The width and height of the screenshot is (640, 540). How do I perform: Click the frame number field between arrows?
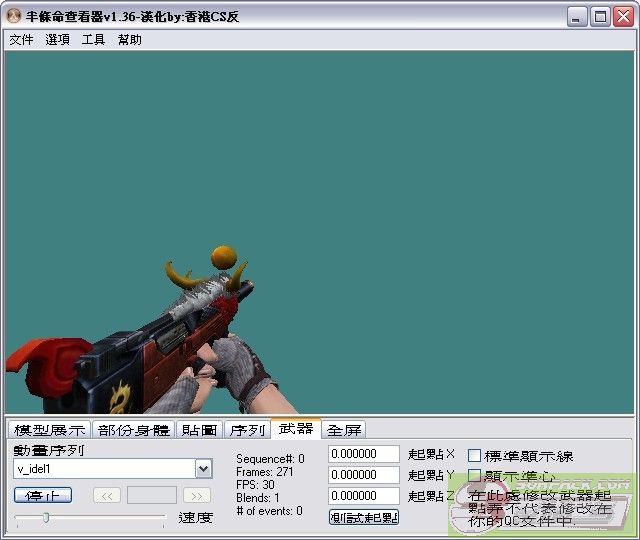click(152, 496)
